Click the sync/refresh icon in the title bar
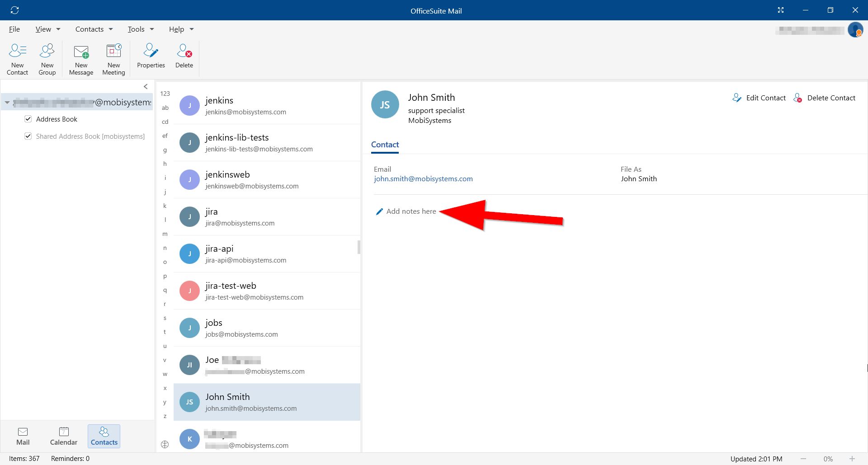Image resolution: width=868 pixels, height=465 pixels. tap(15, 10)
